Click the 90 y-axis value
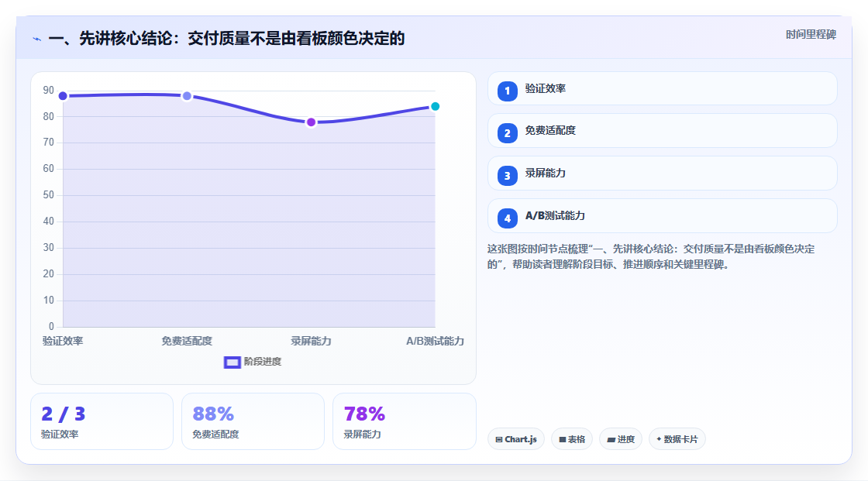The width and height of the screenshot is (868, 481). (49, 90)
